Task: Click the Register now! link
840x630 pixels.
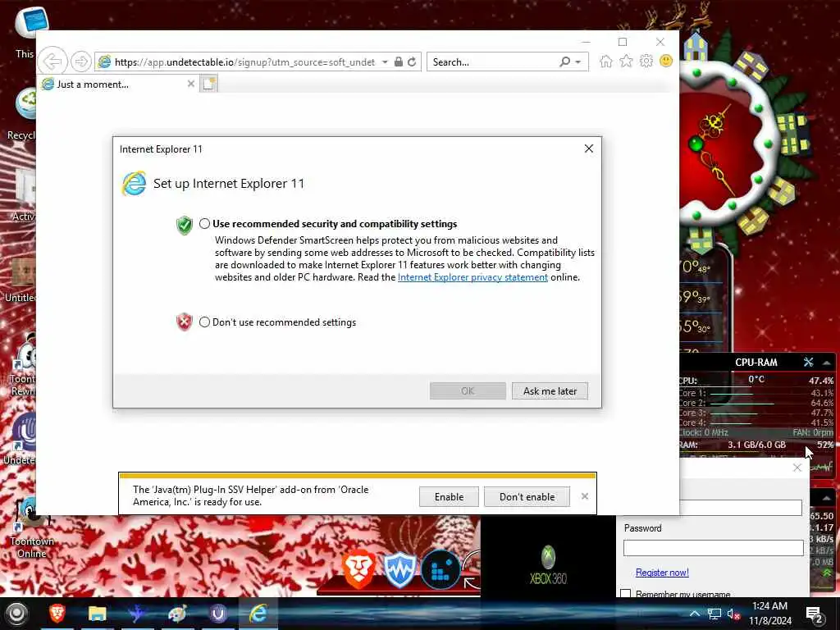Action: coord(662,572)
